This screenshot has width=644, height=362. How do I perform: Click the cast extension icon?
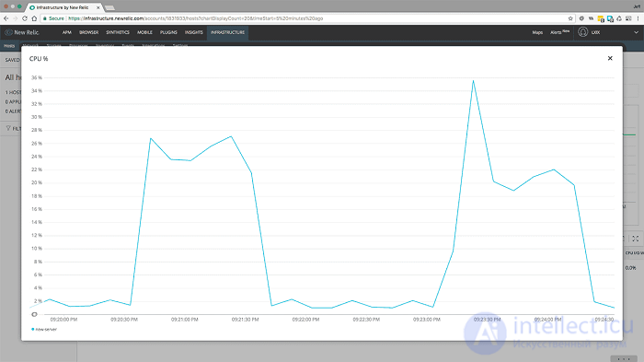pyautogui.click(x=628, y=18)
